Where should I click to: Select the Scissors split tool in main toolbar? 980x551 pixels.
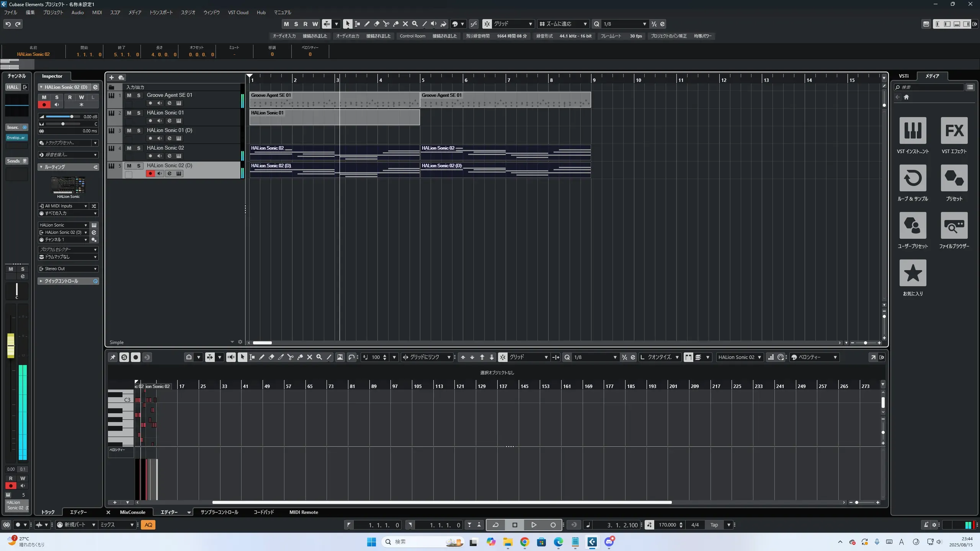(386, 24)
